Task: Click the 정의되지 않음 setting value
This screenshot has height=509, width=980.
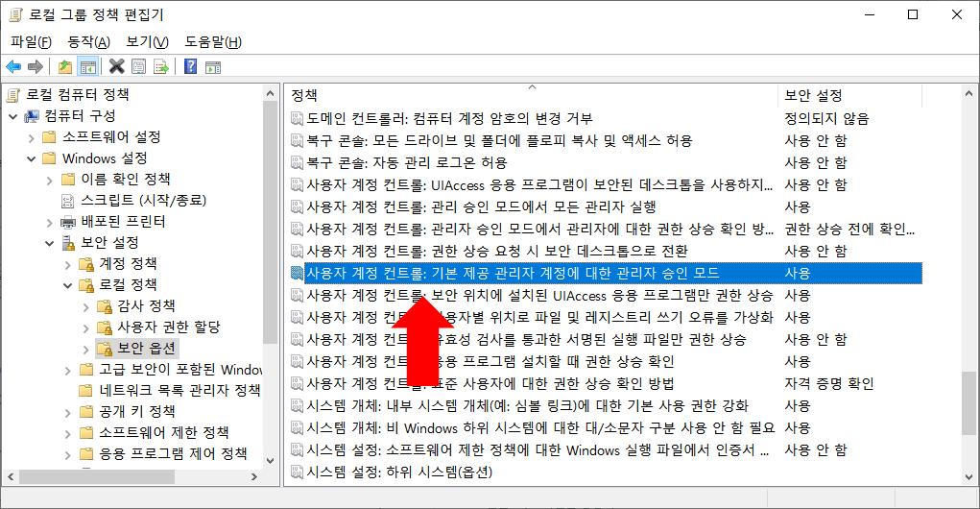Action: [826, 119]
